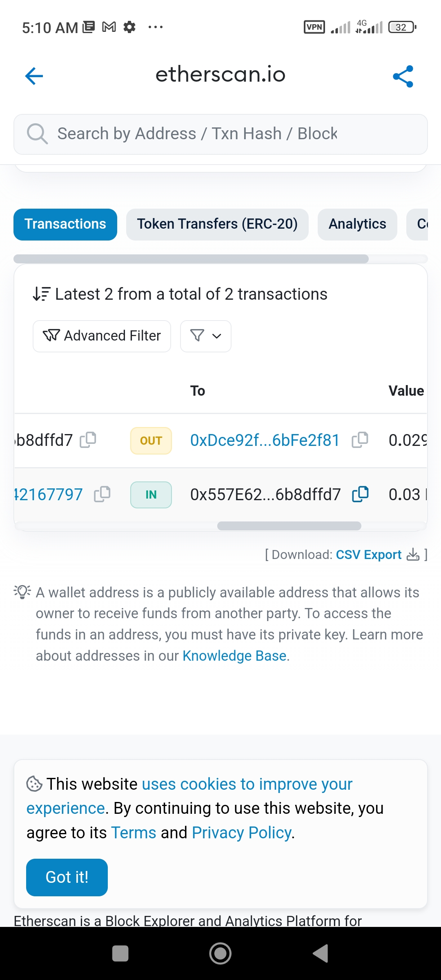Viewport: 441px width, 980px height.
Task: Switch to Token Transfers (ERC-20) tab
Action: tap(217, 224)
